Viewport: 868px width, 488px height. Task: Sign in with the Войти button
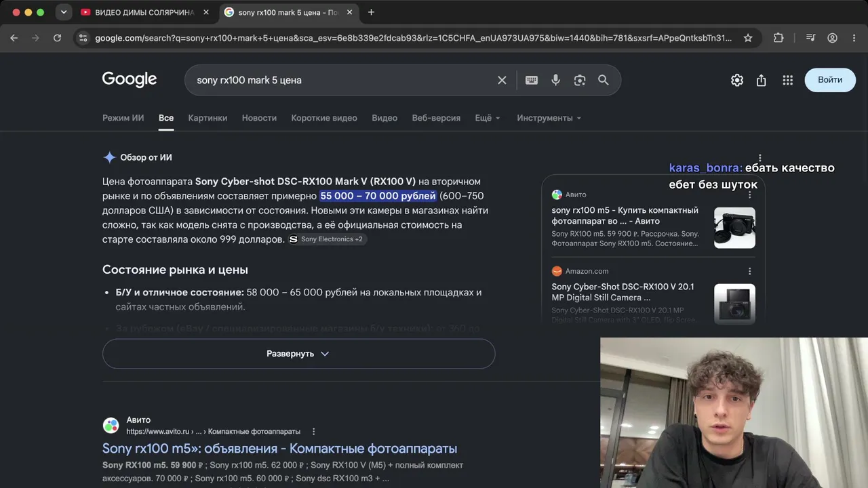(x=830, y=80)
